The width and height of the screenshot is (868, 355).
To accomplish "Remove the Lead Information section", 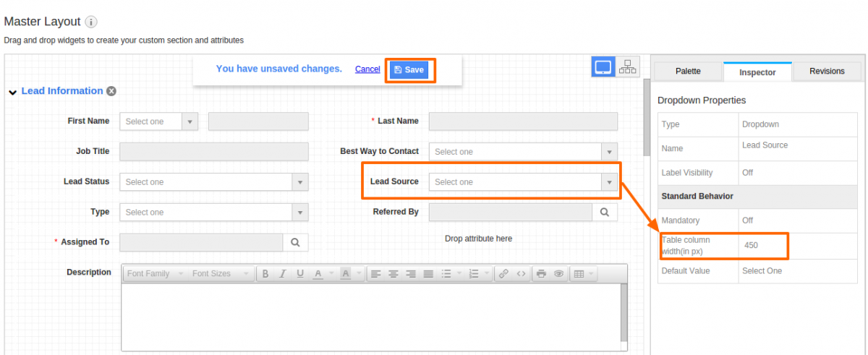I will [x=111, y=91].
